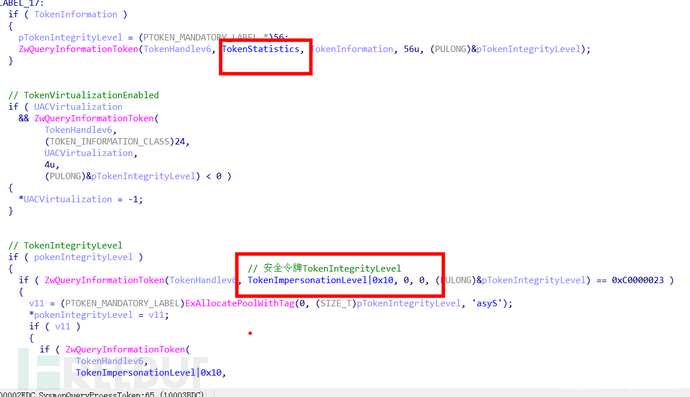Click the // TokenVirtualizationEnabled comment
The height and width of the screenshot is (397, 690).
pos(84,95)
